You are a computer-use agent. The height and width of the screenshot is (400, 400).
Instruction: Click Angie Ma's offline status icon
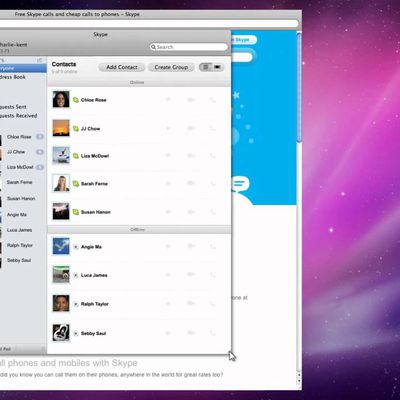(x=76, y=247)
